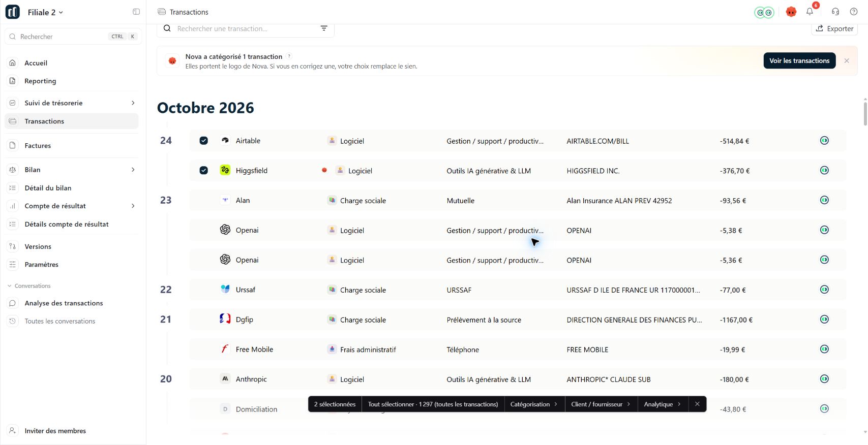
Task: Click the sidebar Rechercher search box
Action: (x=73, y=37)
